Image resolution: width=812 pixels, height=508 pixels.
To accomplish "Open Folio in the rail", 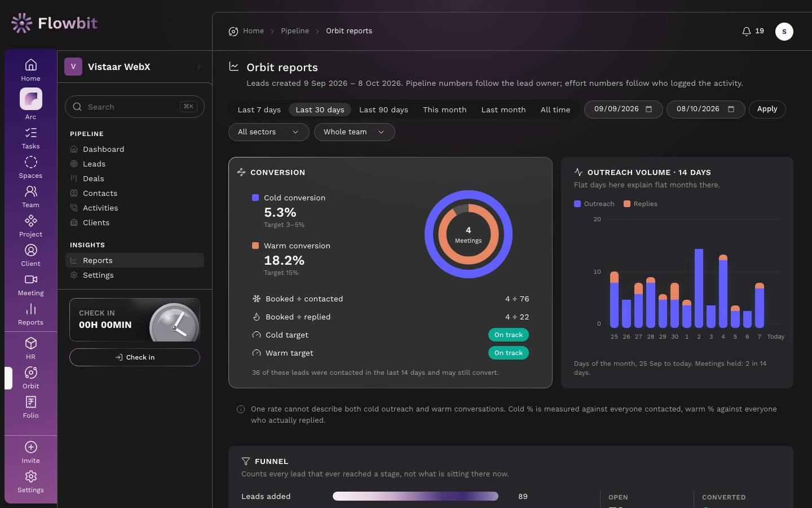I will [30, 408].
